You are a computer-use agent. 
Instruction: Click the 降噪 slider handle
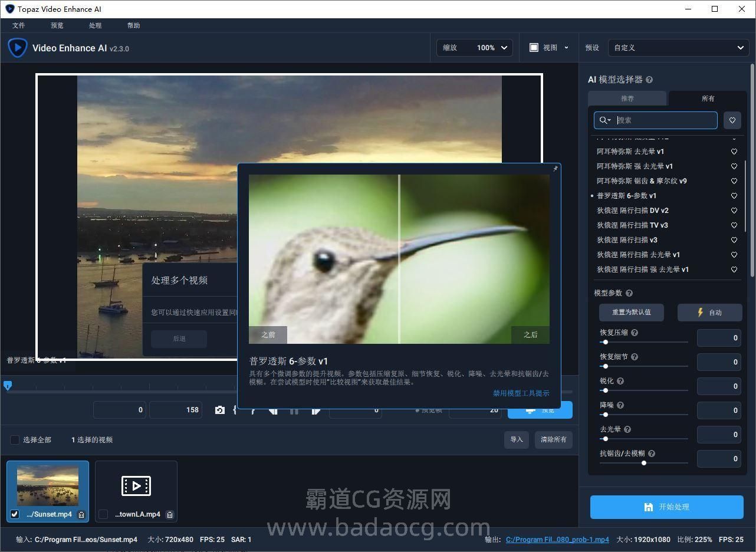click(x=605, y=415)
